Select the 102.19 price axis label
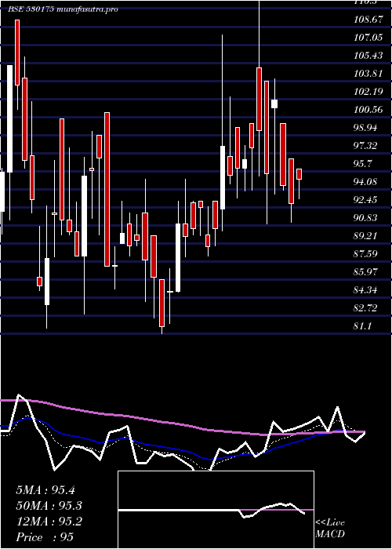 click(x=368, y=92)
